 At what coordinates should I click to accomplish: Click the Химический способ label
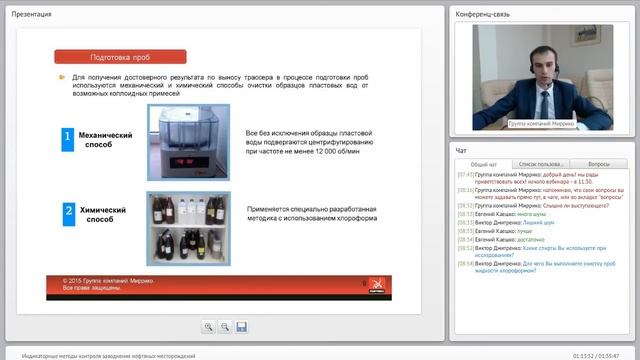click(x=102, y=214)
